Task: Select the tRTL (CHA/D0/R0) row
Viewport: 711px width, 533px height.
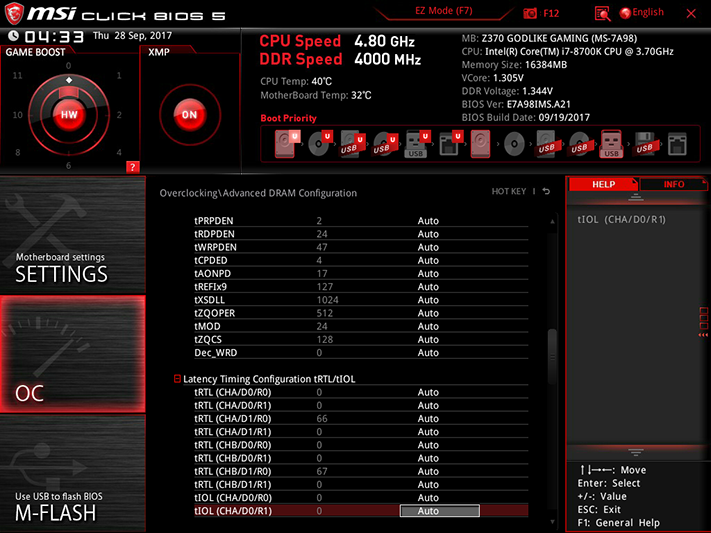Action: (361, 392)
